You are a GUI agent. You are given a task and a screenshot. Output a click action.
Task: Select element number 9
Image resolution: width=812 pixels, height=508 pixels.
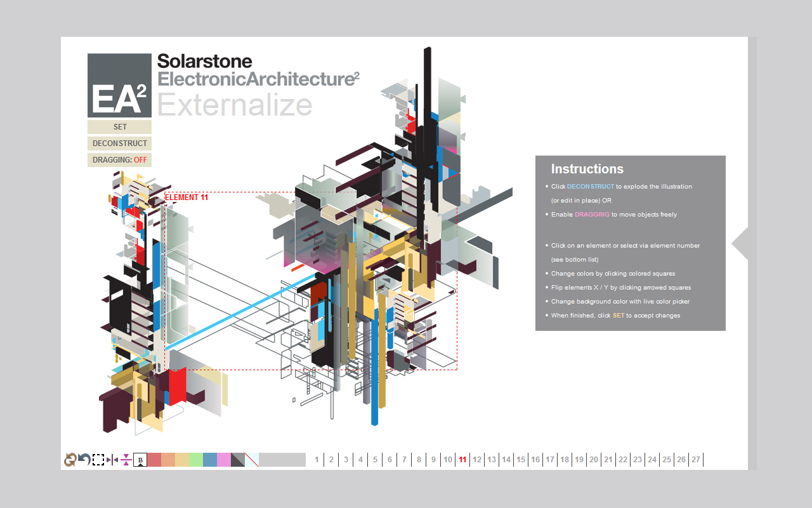pyautogui.click(x=434, y=460)
